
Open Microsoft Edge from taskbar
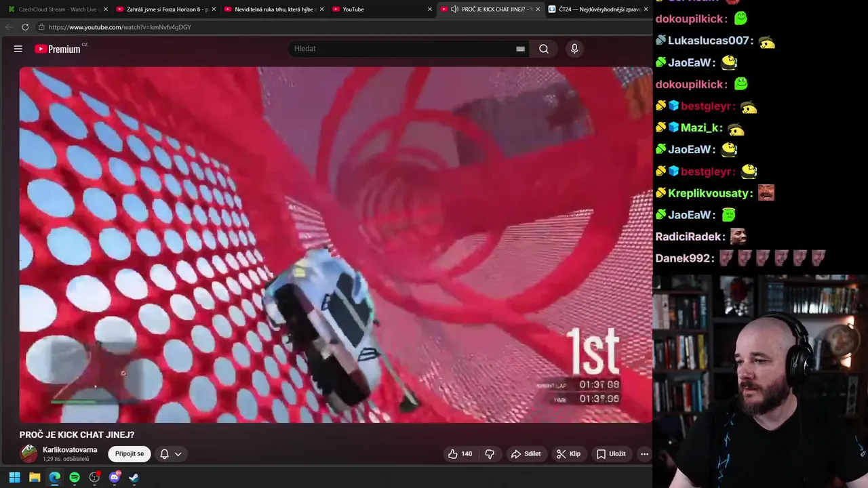point(54,477)
